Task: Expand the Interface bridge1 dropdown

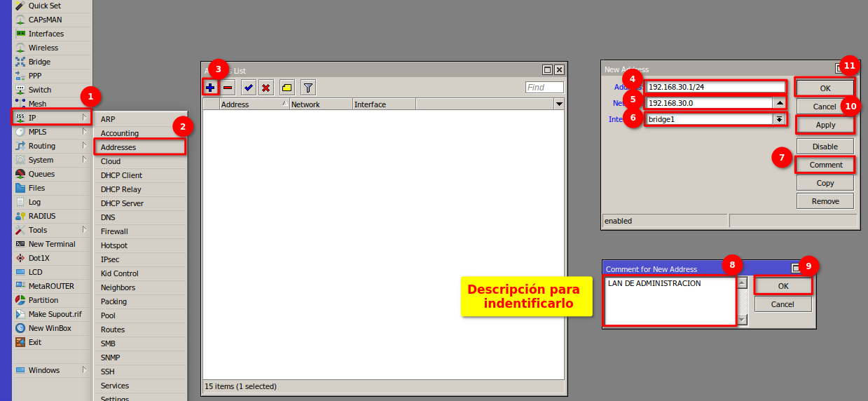Action: click(779, 119)
